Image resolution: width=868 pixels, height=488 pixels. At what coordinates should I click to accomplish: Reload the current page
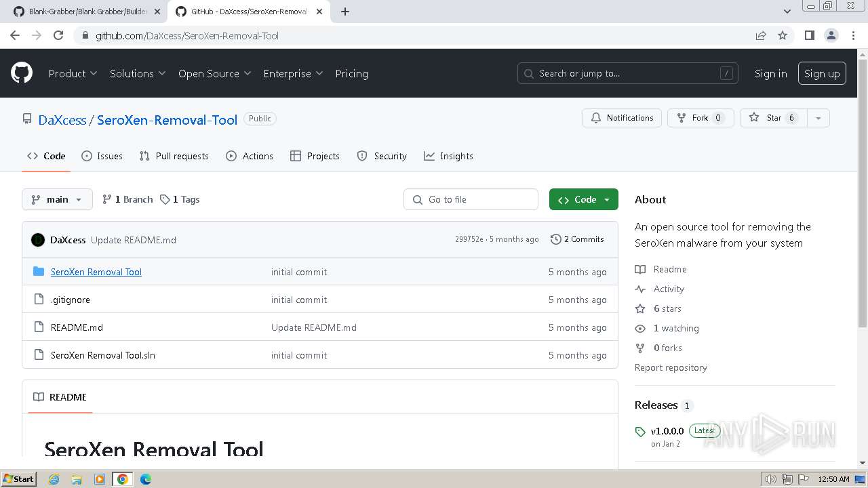[x=58, y=35]
